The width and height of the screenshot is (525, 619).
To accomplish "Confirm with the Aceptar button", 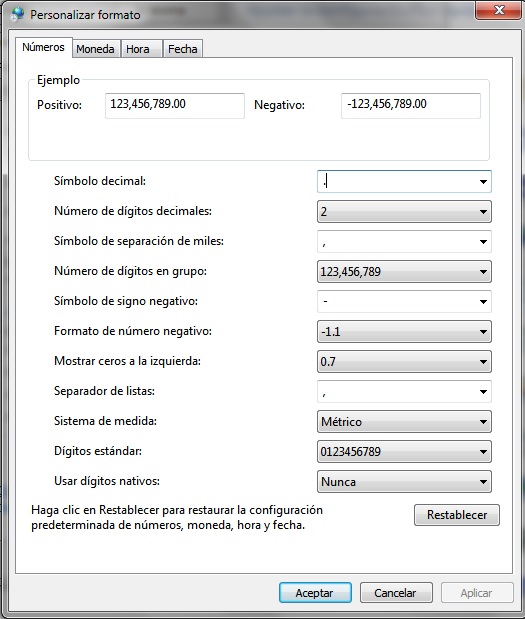I will click(315, 593).
